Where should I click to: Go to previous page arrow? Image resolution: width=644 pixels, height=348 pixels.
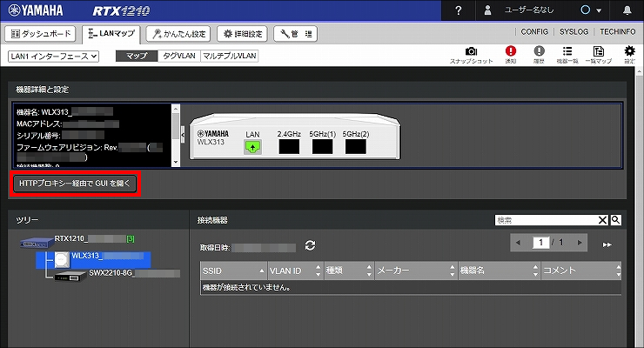pyautogui.click(x=519, y=243)
